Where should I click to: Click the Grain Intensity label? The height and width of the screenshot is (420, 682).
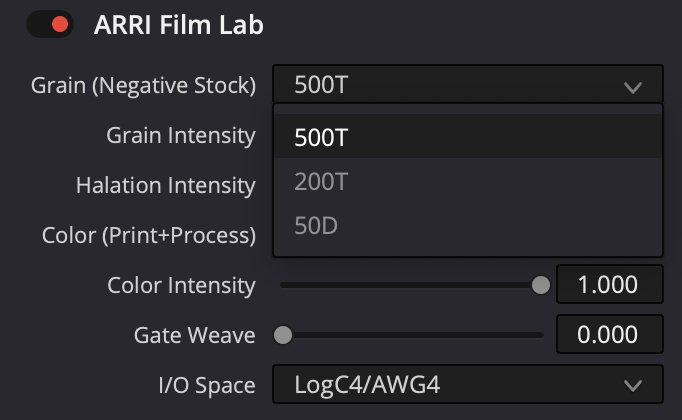point(180,135)
